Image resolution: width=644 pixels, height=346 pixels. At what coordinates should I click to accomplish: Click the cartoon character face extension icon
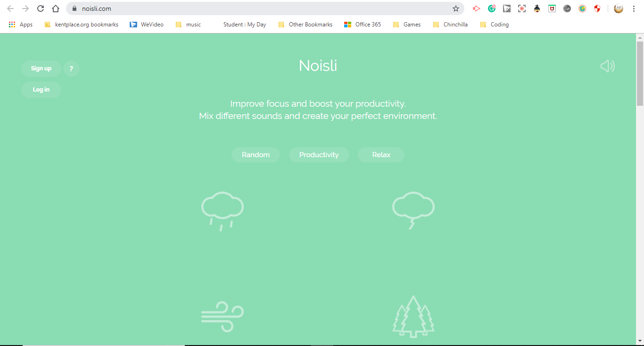click(537, 8)
